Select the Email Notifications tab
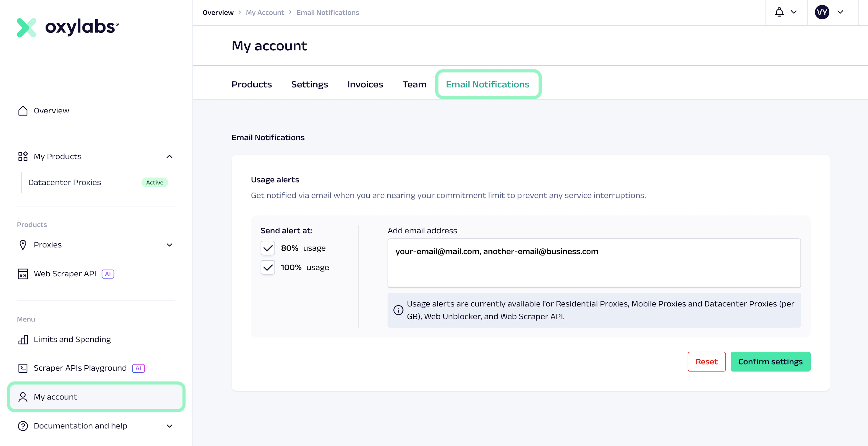Viewport: 868px width, 446px height. click(x=488, y=84)
